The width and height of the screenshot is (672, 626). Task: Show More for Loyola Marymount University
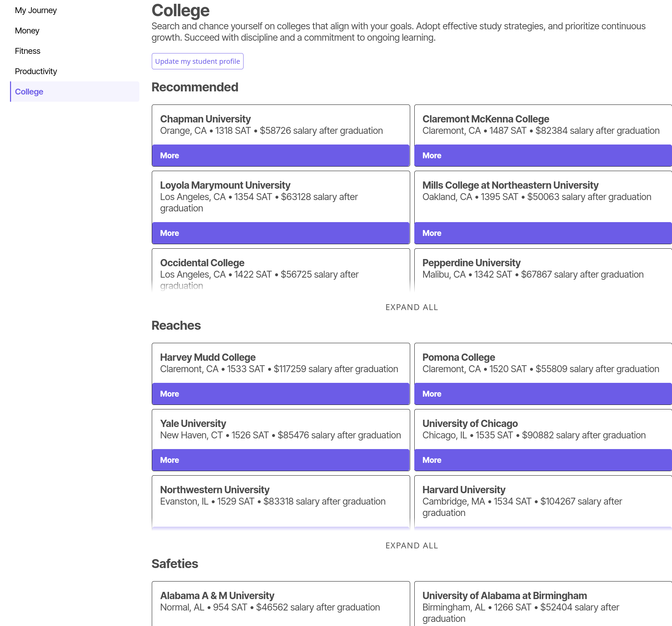280,233
